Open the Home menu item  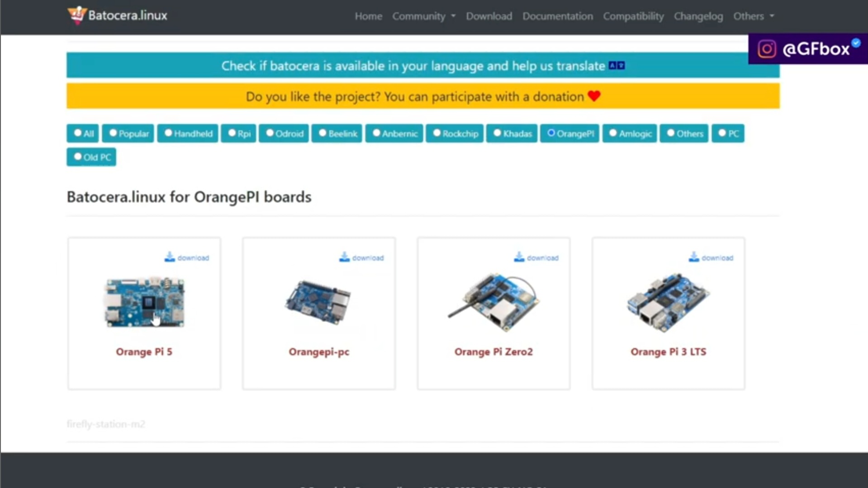pos(368,16)
